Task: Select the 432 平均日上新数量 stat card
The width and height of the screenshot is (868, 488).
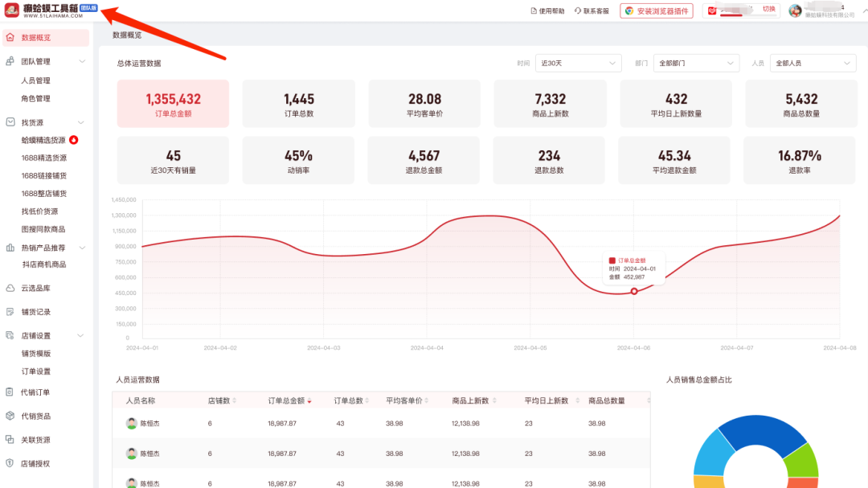Action: click(676, 104)
